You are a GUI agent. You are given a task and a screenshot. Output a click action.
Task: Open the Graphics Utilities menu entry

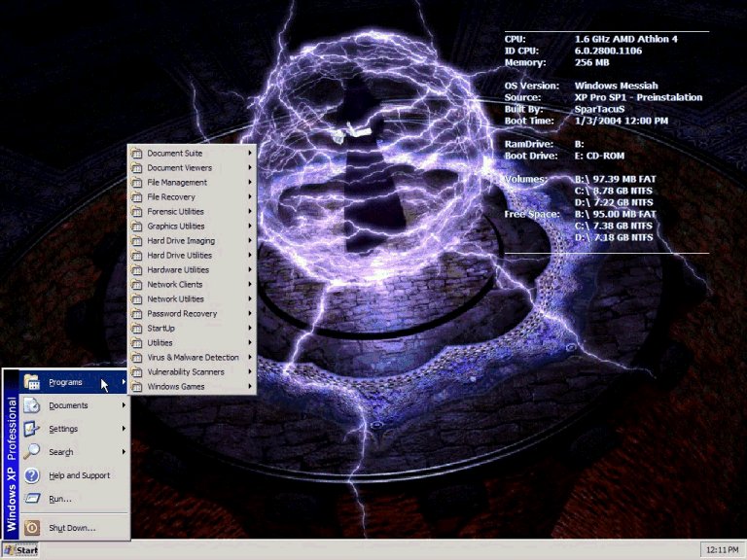point(193,227)
